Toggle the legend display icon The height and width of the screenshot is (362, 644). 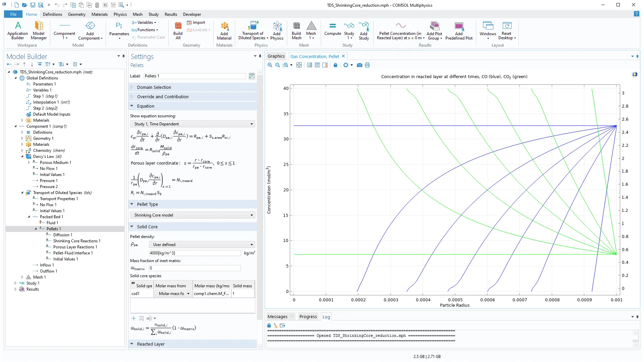tap(325, 65)
